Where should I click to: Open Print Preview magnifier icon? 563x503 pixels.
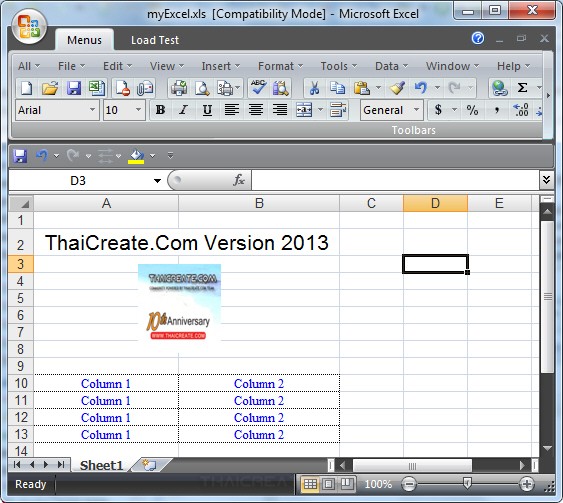202,88
